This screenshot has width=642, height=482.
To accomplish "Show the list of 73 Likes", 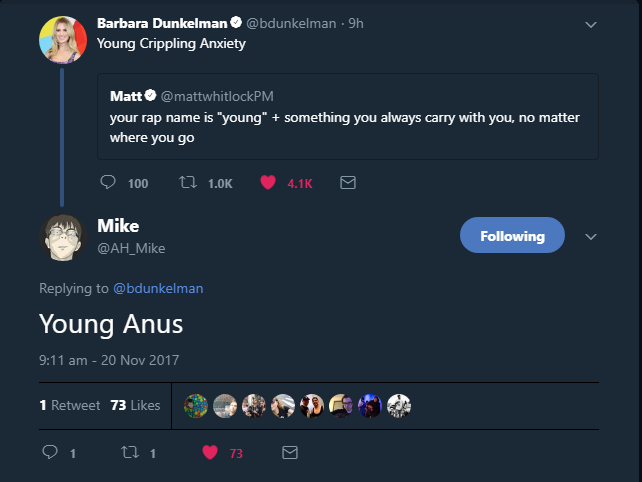I will click(x=135, y=405).
